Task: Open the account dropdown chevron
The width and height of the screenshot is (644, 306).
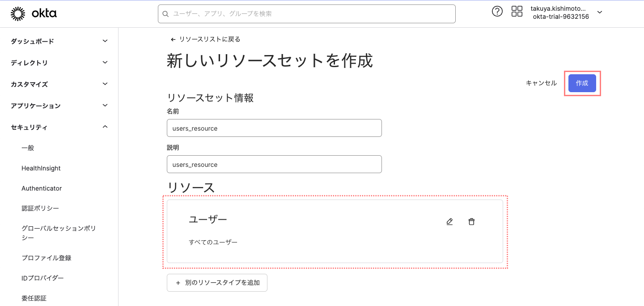Action: [x=600, y=13]
